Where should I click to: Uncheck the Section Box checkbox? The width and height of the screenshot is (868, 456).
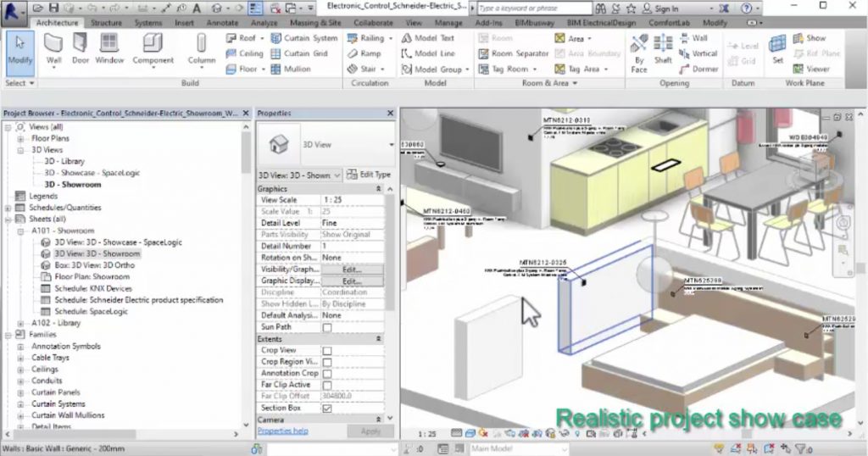point(327,408)
